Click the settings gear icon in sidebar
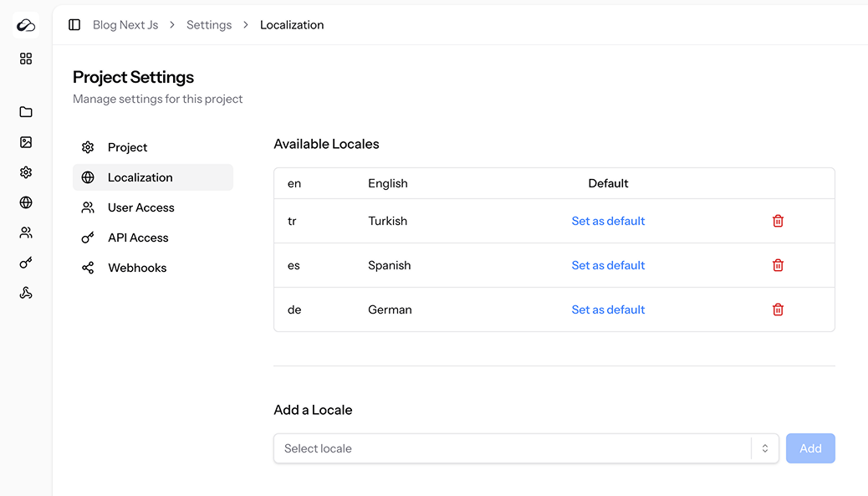The image size is (868, 496). pyautogui.click(x=25, y=171)
